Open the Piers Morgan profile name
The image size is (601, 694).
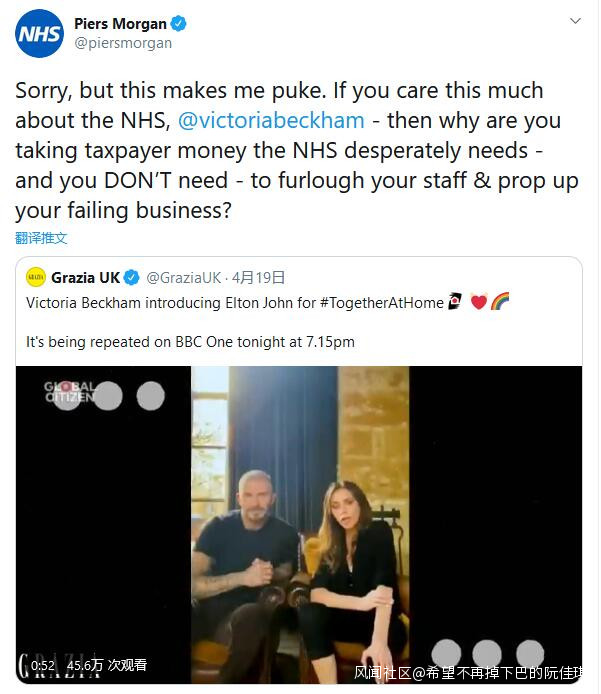(x=119, y=24)
